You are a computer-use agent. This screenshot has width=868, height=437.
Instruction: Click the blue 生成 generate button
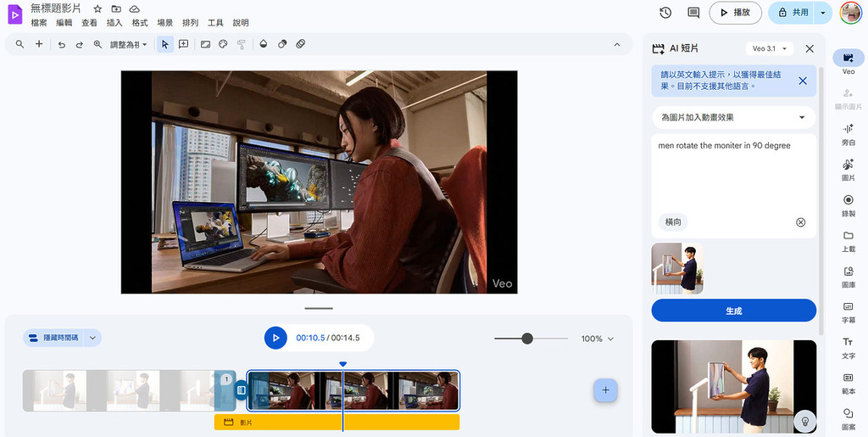[733, 311]
